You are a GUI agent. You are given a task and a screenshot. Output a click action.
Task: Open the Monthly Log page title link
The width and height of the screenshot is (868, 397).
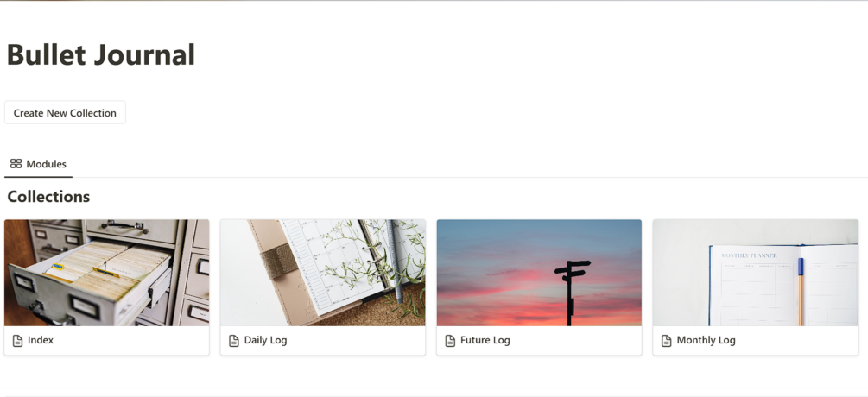tap(706, 340)
